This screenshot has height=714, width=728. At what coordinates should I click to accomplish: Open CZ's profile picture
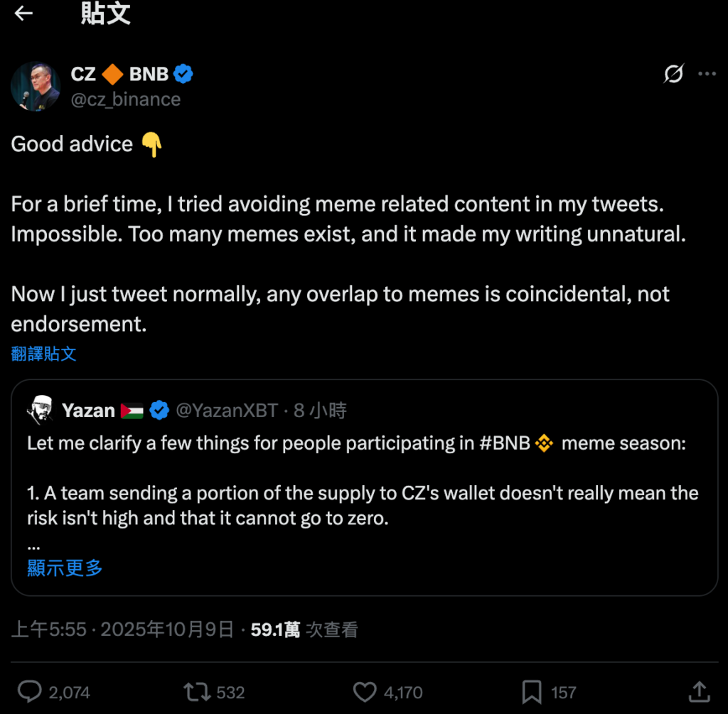pos(36,86)
